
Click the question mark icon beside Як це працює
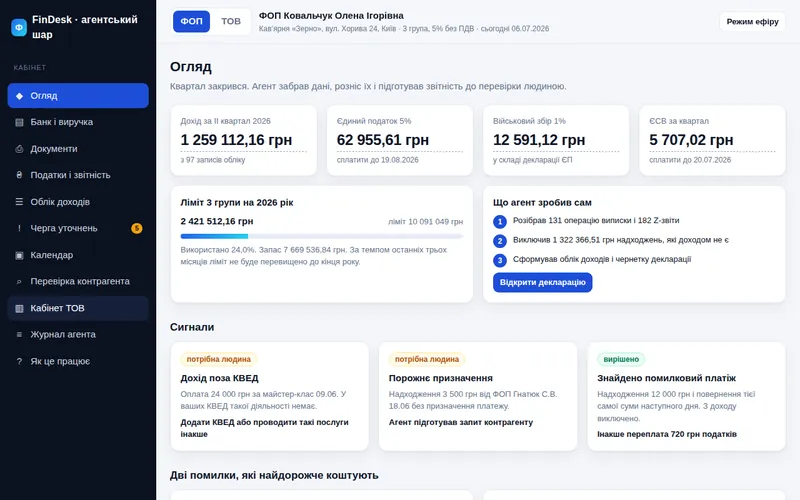pyautogui.click(x=19, y=361)
